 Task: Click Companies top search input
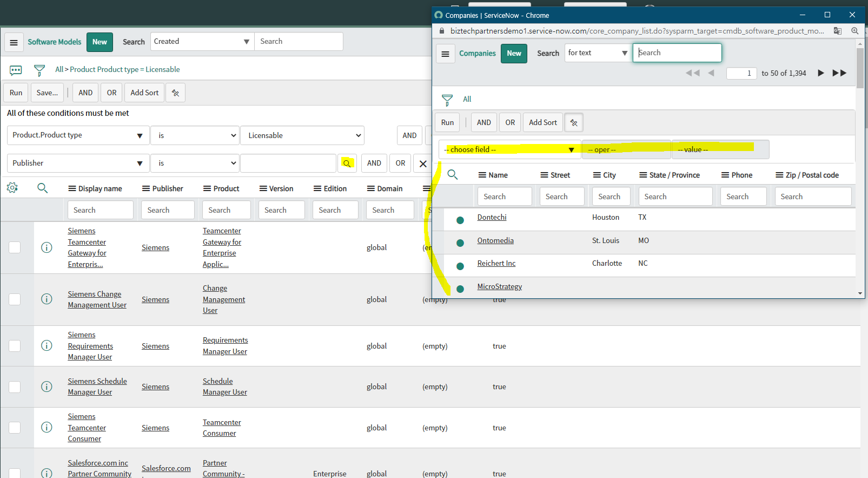[x=677, y=53]
